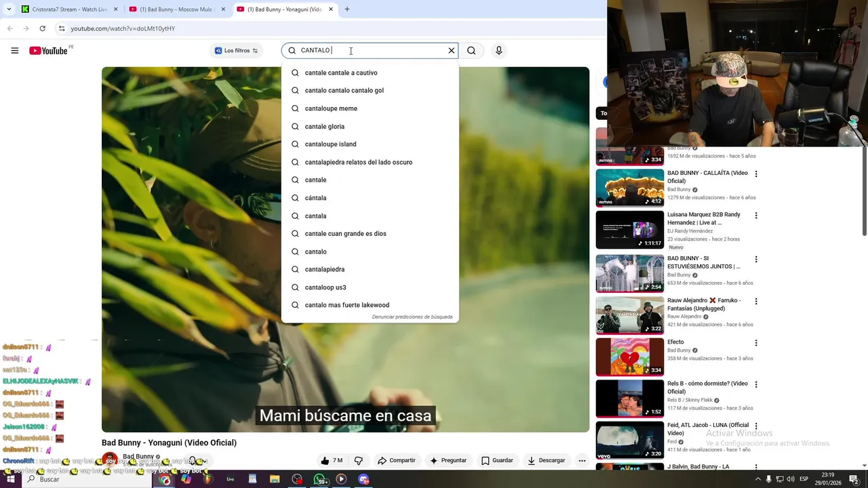Open more actions three-dot menu under video
Screen dimensions: 868x488
(x=582, y=460)
